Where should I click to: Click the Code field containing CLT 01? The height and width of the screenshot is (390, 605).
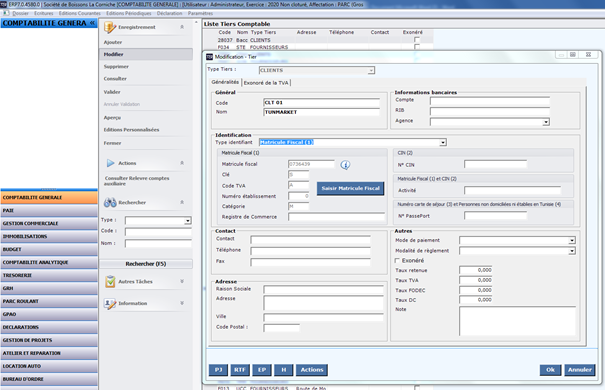coord(321,103)
